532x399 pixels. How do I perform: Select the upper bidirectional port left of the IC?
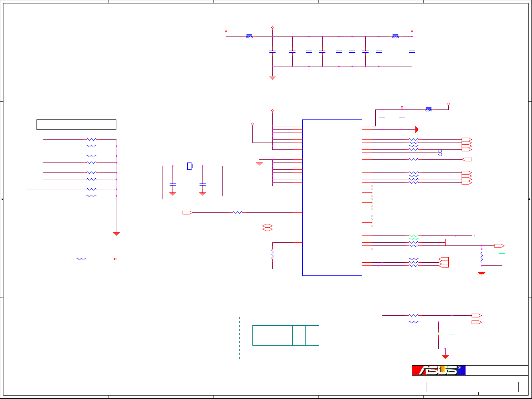pos(268,226)
